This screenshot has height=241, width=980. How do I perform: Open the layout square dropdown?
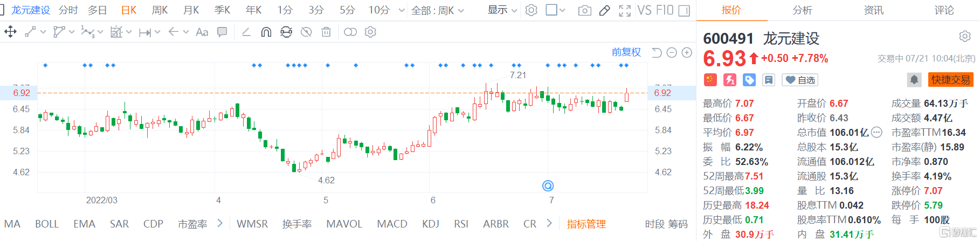coord(555,10)
